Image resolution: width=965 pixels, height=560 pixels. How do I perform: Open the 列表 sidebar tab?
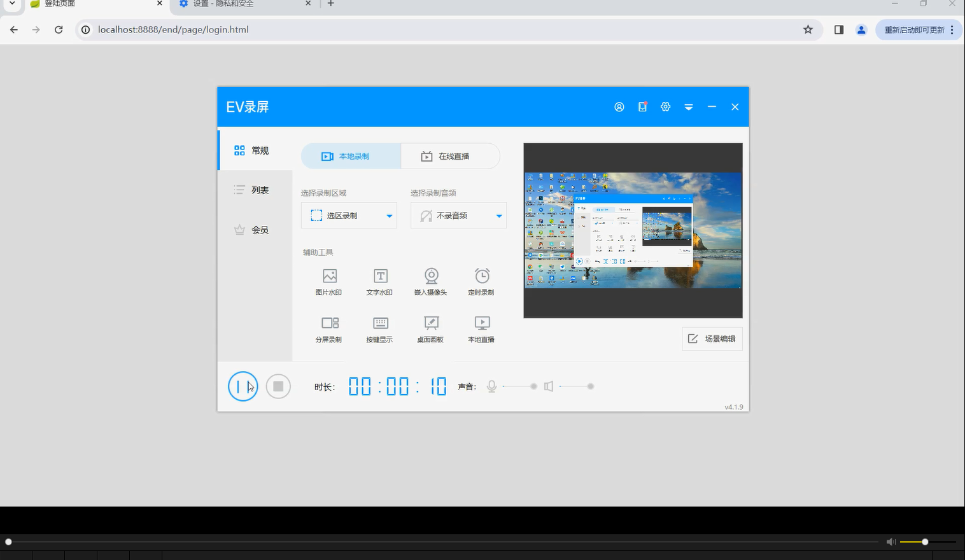255,190
